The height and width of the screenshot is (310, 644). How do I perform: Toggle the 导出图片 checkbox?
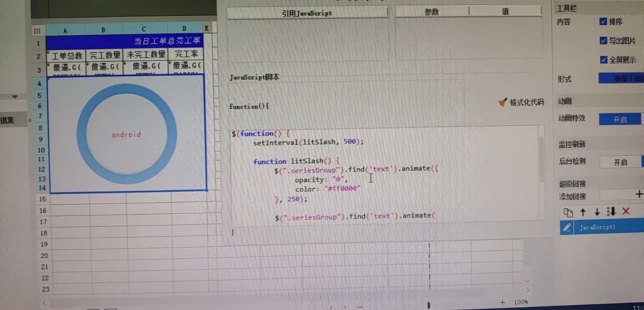point(603,40)
